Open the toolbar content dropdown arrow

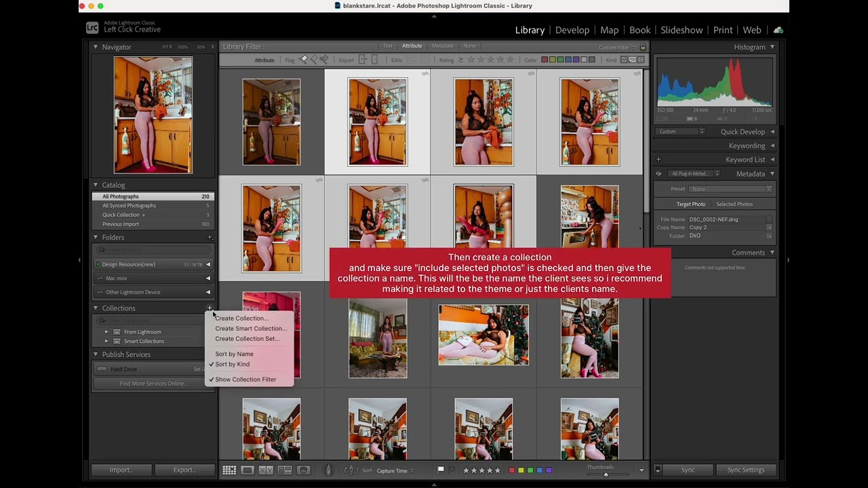point(642,470)
